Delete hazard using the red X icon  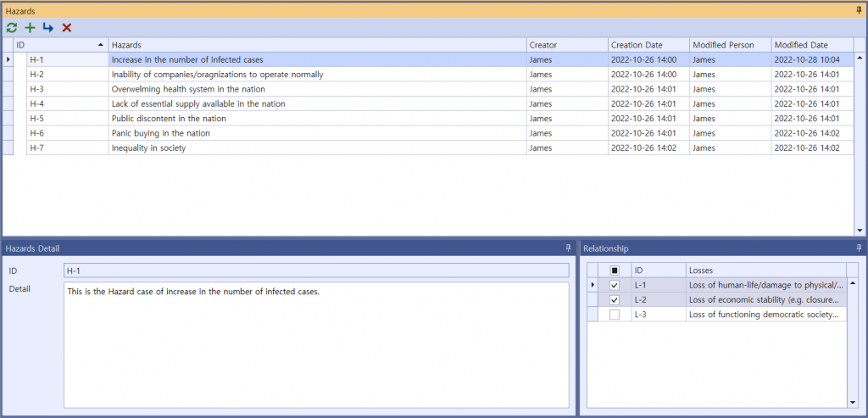67,28
